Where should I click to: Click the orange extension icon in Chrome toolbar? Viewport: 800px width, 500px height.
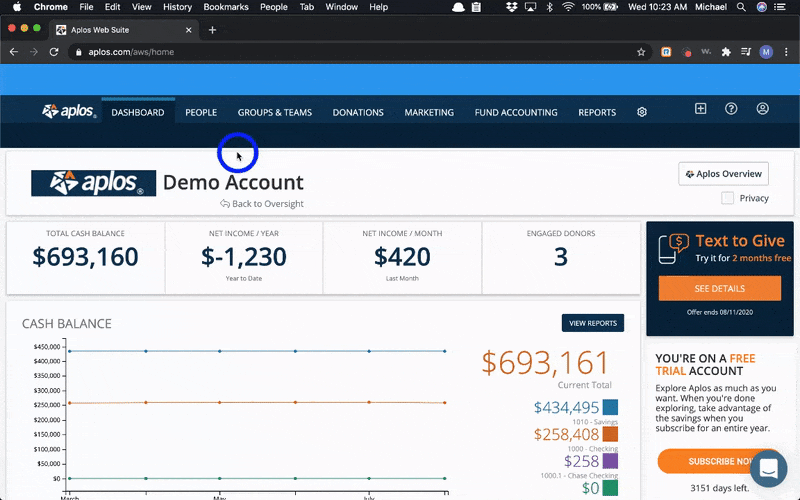666,52
